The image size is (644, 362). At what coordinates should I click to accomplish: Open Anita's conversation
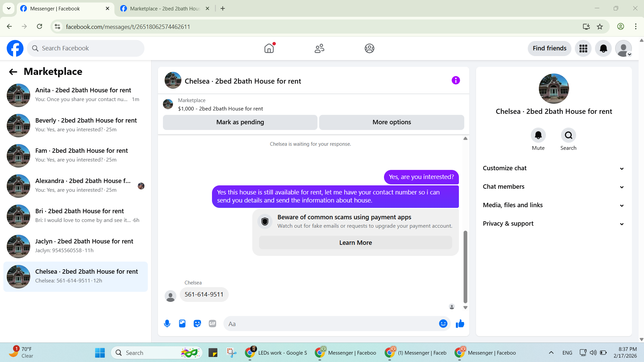coord(76,95)
